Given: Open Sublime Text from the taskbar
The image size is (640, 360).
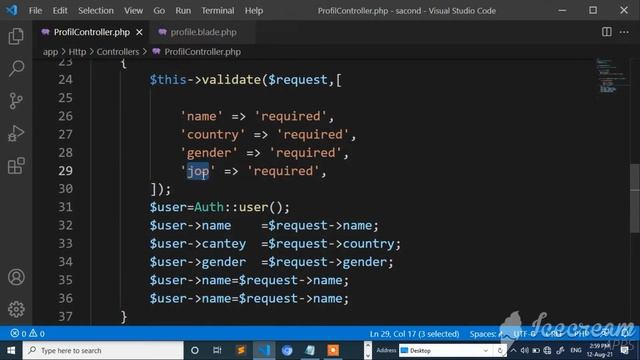Looking at the screenshot, I should (241, 350).
